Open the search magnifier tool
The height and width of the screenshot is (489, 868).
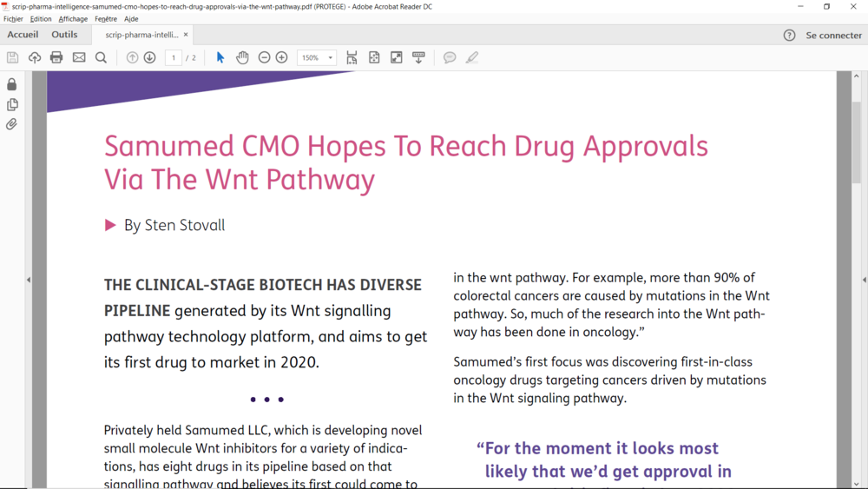pyautogui.click(x=101, y=57)
